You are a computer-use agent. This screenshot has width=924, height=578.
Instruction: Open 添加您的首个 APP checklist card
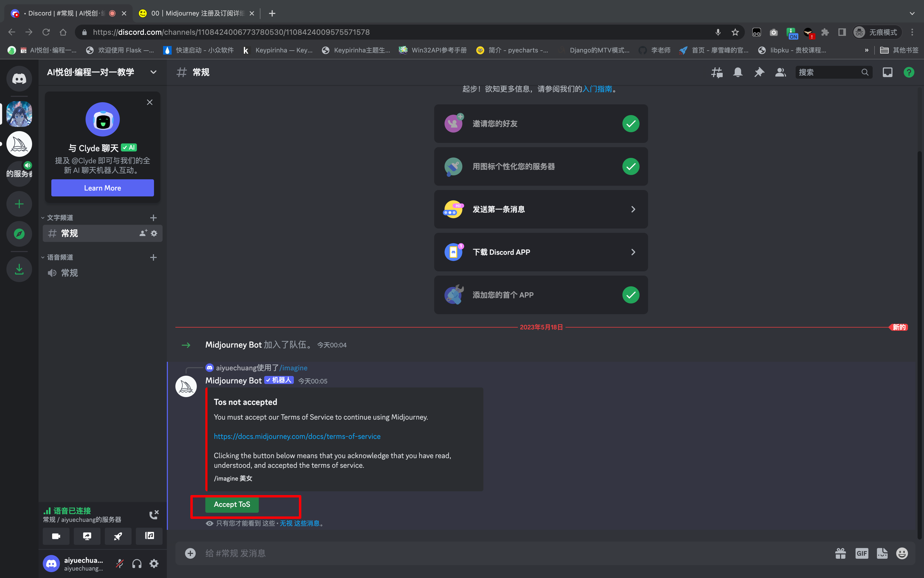(x=541, y=295)
